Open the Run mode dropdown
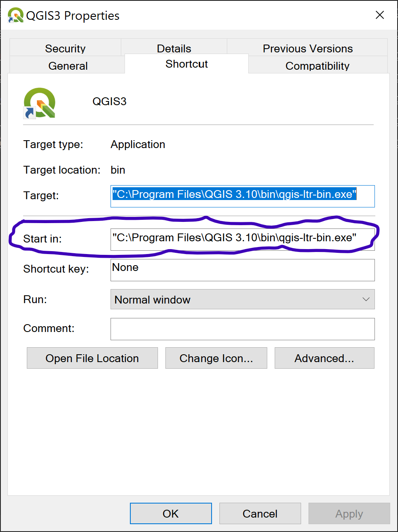398x532 pixels. [x=243, y=299]
